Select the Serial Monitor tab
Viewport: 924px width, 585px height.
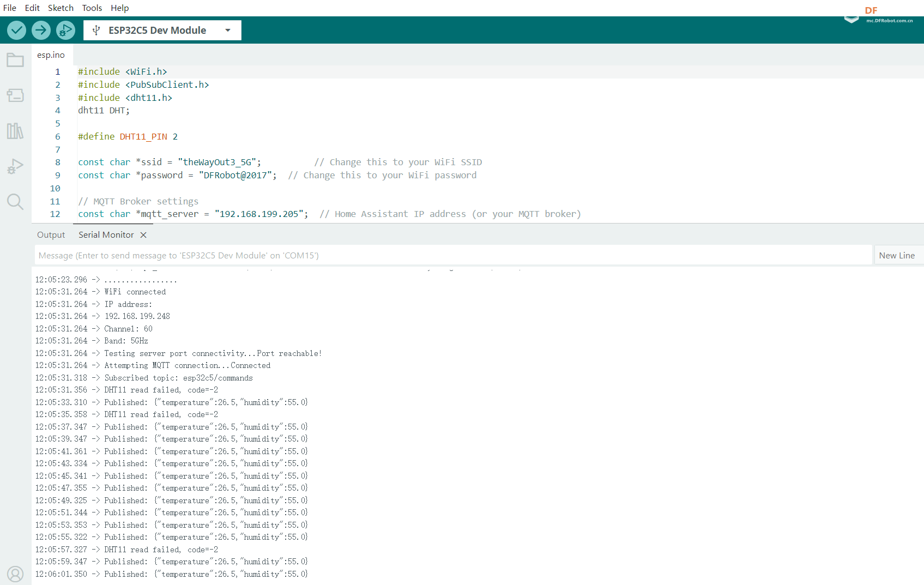pos(106,234)
